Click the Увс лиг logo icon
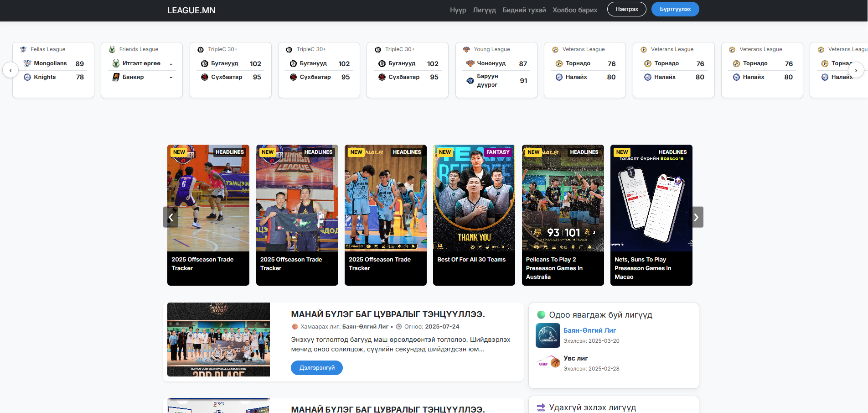The width and height of the screenshot is (868, 413). tap(548, 363)
